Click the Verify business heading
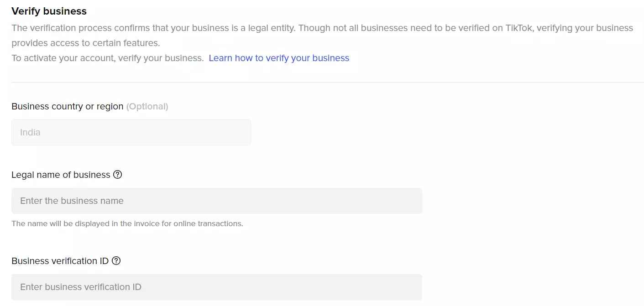 [49, 11]
